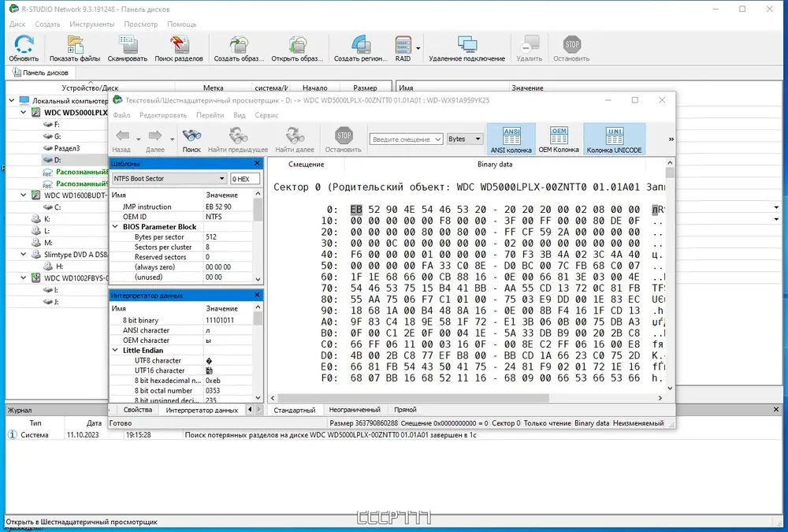Click the Удалить toolbar icon
This screenshot has width=788, height=532.
coord(530,45)
